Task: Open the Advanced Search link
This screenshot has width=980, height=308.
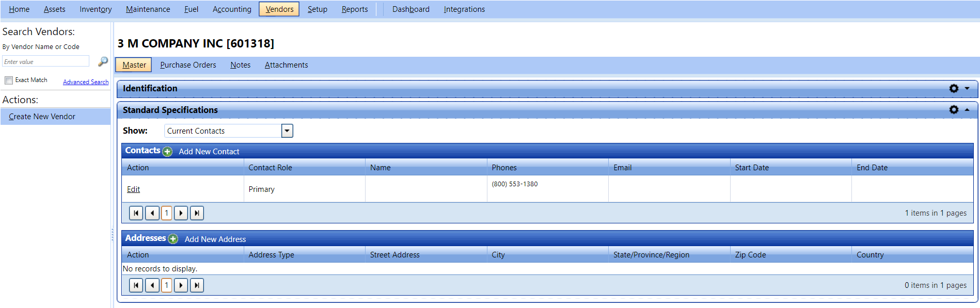Action: tap(86, 82)
